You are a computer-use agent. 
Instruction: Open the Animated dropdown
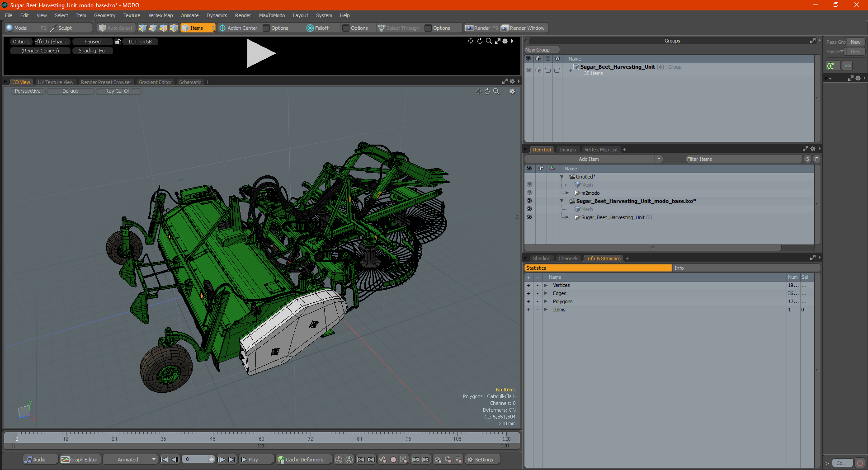[x=130, y=460]
